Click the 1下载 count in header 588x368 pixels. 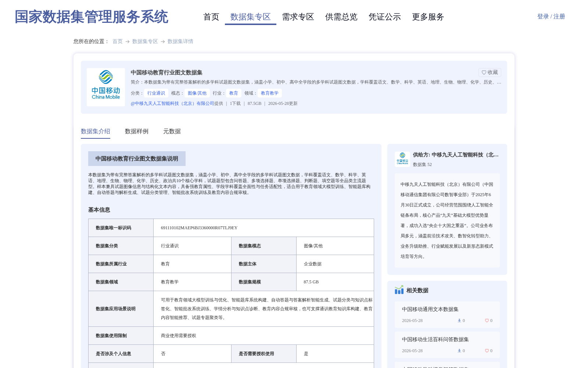pyautogui.click(x=235, y=103)
